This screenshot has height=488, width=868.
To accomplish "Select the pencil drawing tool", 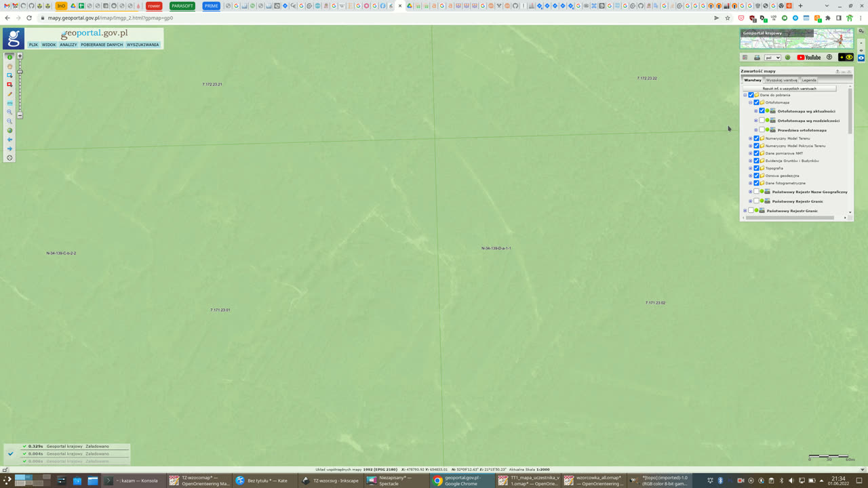I will coord(9,94).
